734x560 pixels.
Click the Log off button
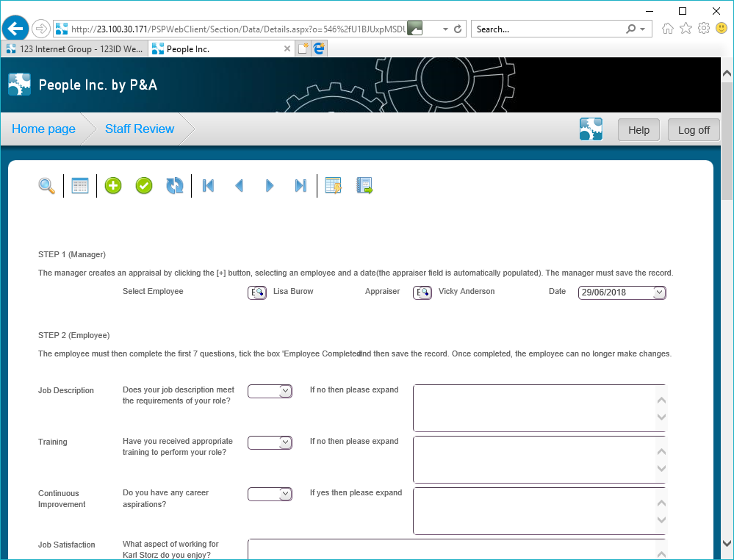point(694,129)
